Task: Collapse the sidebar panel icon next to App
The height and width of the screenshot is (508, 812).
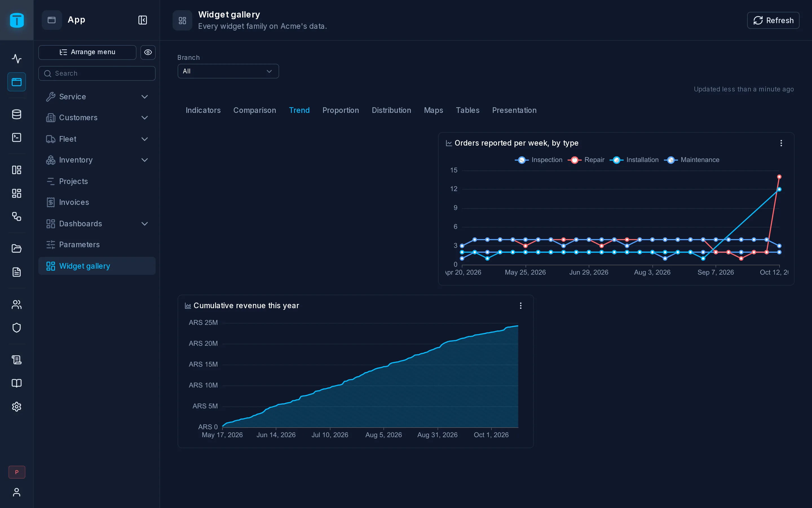Action: pos(143,20)
